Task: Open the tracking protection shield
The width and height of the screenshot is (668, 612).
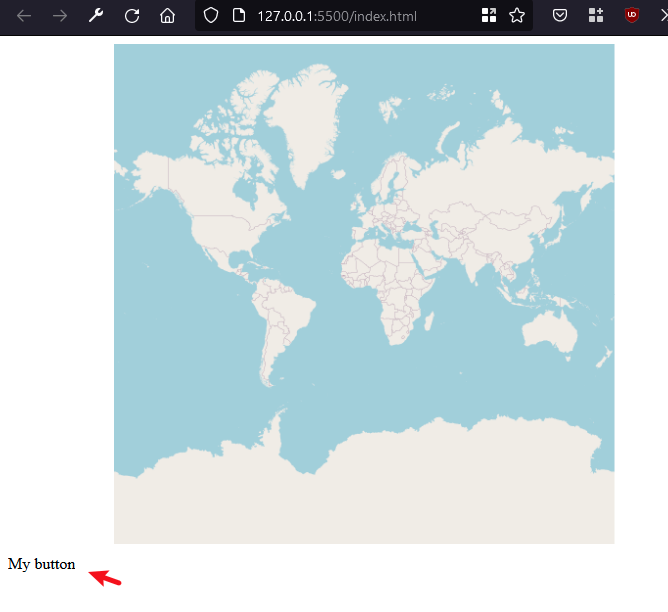Action: (210, 16)
